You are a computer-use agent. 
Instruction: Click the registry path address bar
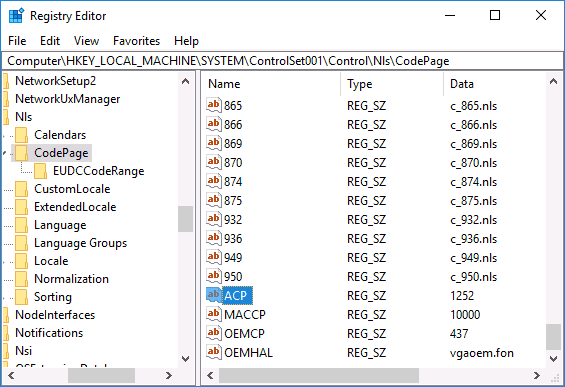[x=282, y=61]
